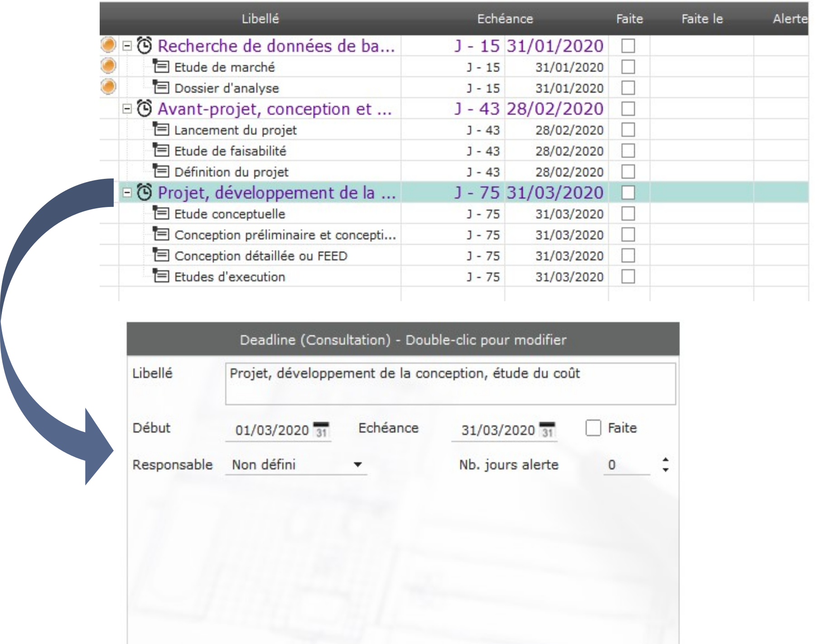The image size is (820, 644).
Task: Click the orange alert dot on Etude de marché row
Action: coord(108,66)
